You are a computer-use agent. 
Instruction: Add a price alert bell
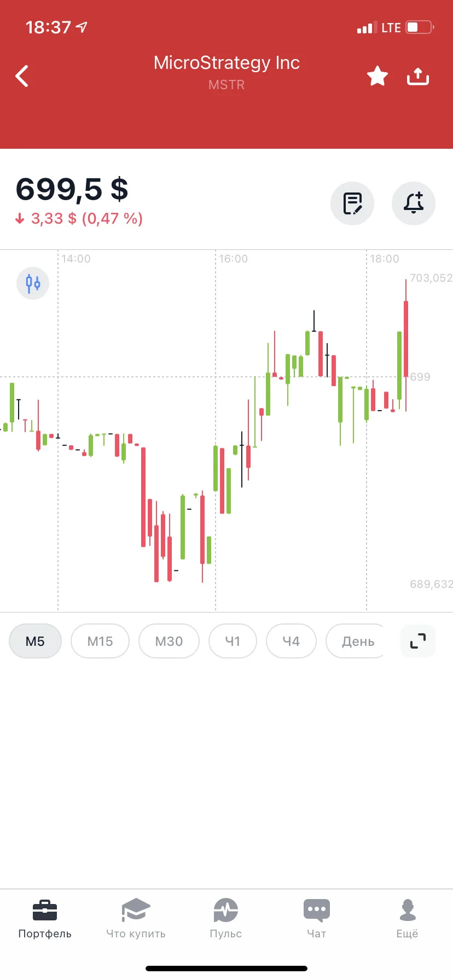tap(414, 203)
